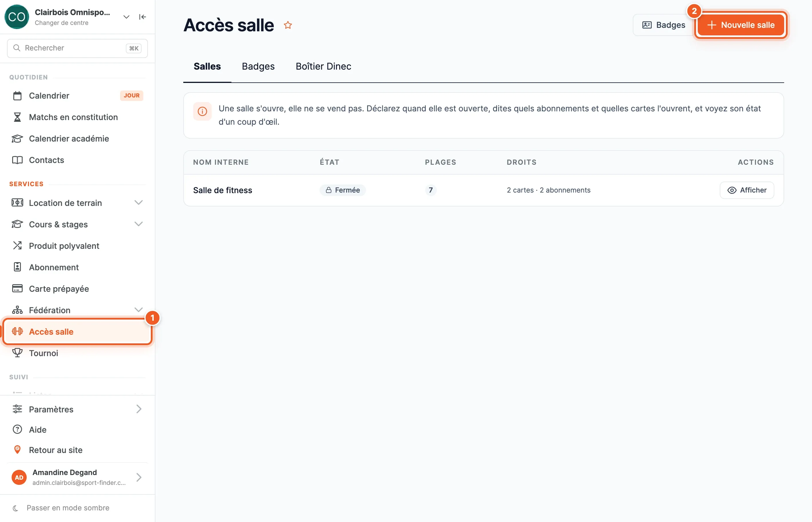Click the Nouvelle salle button
The width and height of the screenshot is (812, 522).
tap(741, 25)
